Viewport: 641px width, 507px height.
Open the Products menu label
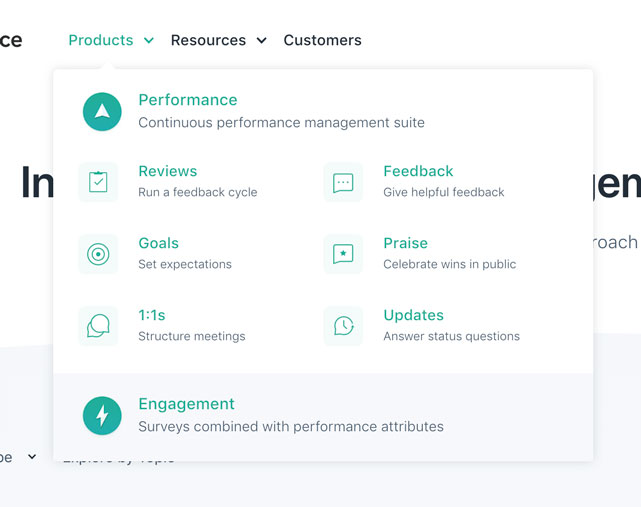[x=101, y=40]
